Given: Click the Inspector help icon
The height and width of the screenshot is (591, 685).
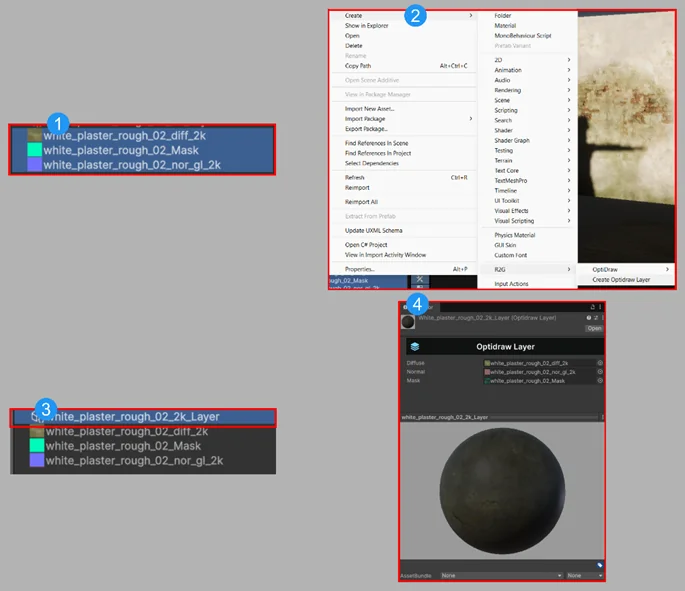Looking at the screenshot, I should coord(588,318).
